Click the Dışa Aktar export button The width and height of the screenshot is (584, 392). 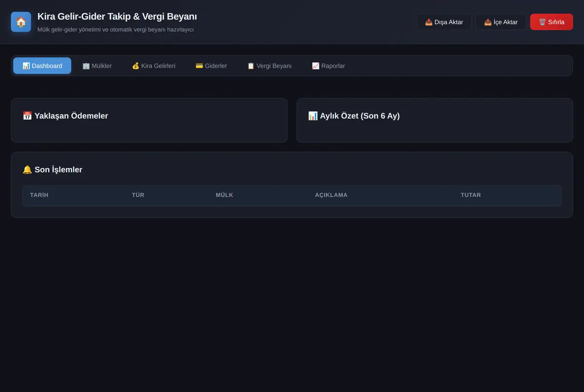[x=444, y=22]
